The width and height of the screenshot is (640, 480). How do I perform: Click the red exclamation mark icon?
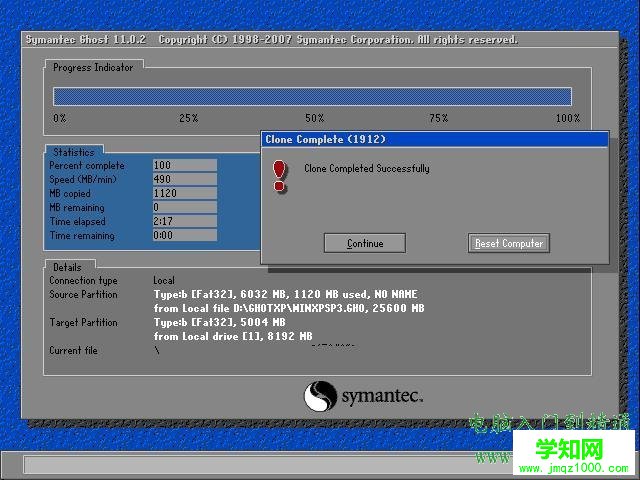[x=279, y=175]
